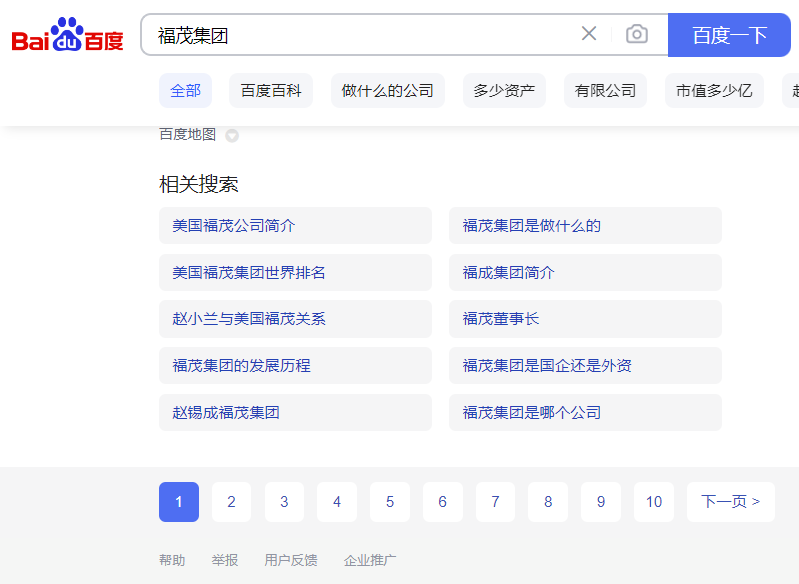The width and height of the screenshot is (799, 584).
Task: Click the Baidu logo
Action: point(67,35)
